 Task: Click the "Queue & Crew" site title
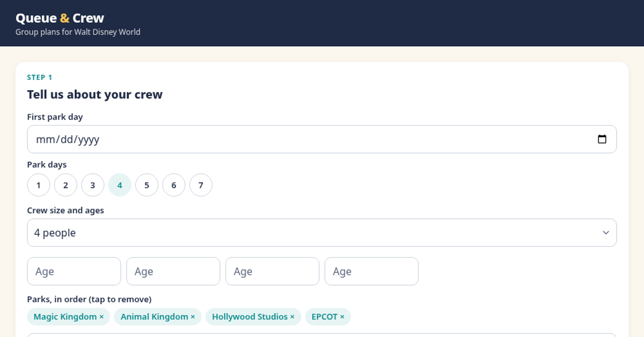(x=60, y=18)
